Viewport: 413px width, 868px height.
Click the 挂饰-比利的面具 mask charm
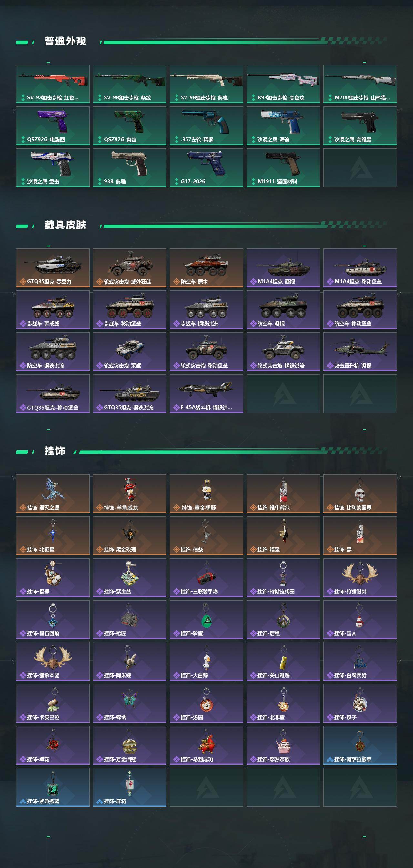click(360, 494)
